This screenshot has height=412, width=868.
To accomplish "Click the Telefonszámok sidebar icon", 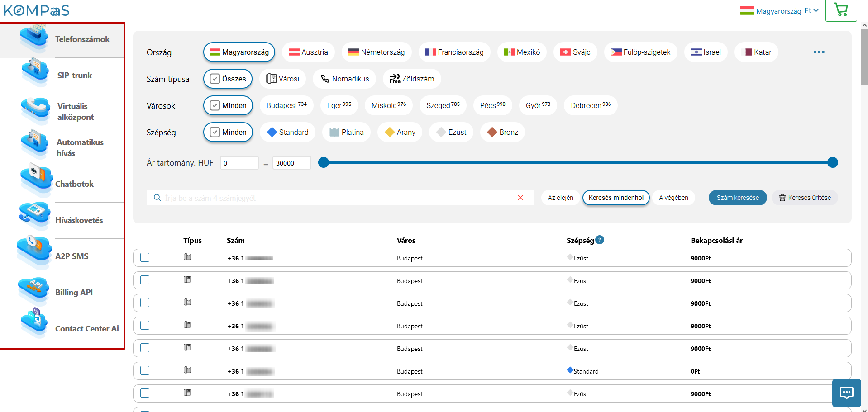I will 34,37.
